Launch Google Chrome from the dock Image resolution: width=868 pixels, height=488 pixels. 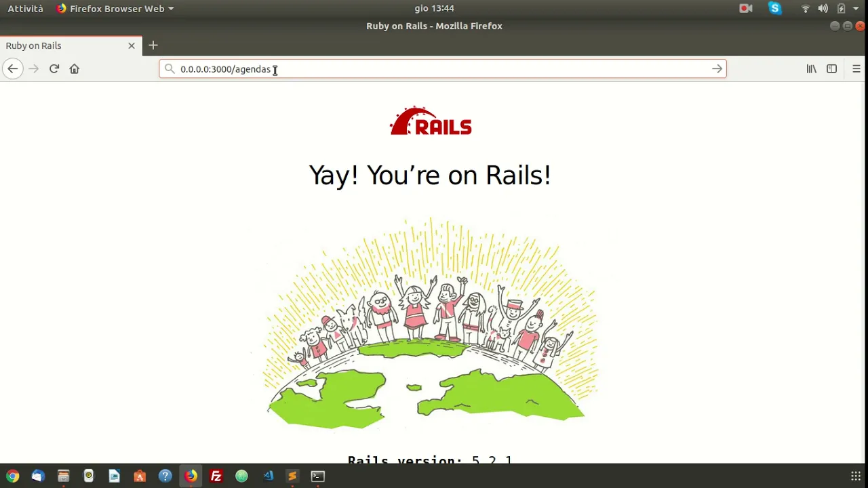[12, 476]
